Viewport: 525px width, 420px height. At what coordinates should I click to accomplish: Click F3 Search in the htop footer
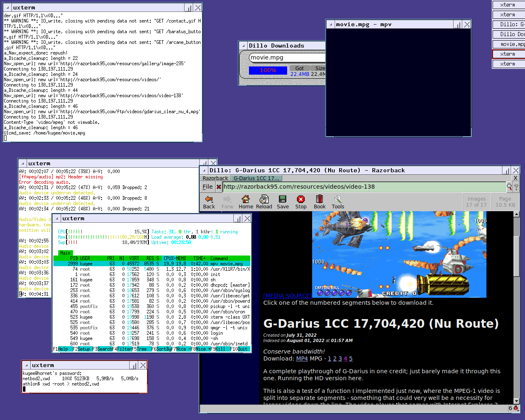click(102, 349)
